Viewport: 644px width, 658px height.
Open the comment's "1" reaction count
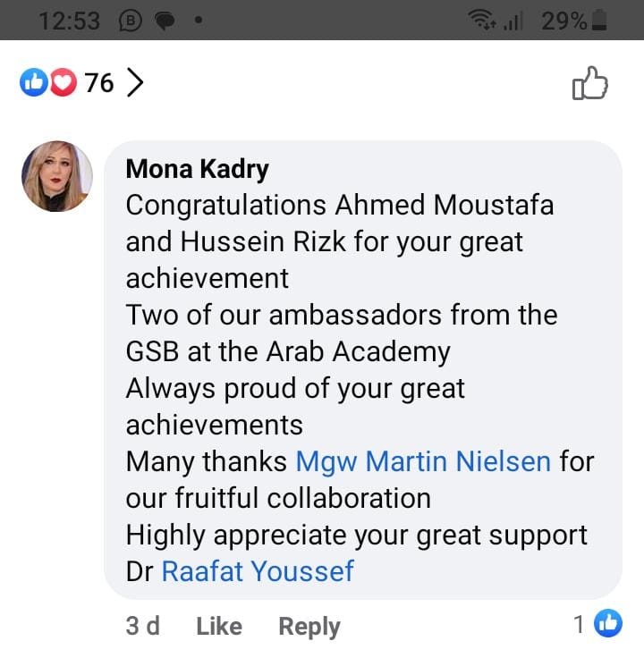tap(580, 625)
